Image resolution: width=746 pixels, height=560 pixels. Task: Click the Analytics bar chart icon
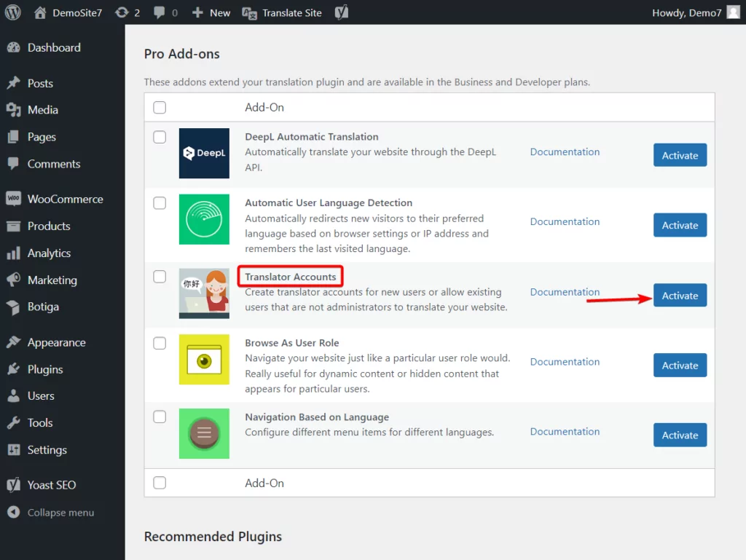click(x=14, y=253)
